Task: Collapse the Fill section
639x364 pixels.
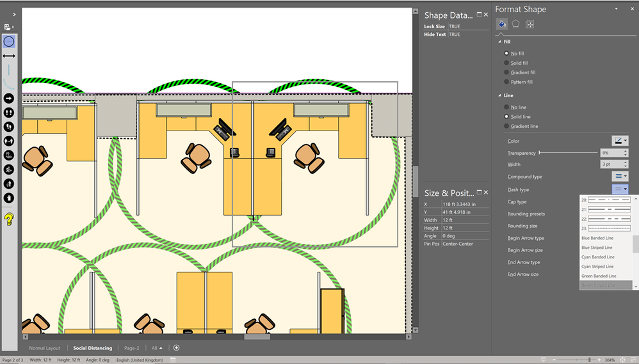Action: point(500,42)
